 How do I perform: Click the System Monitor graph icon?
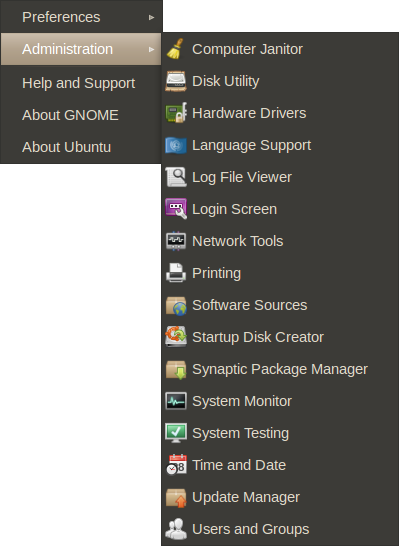pos(176,401)
